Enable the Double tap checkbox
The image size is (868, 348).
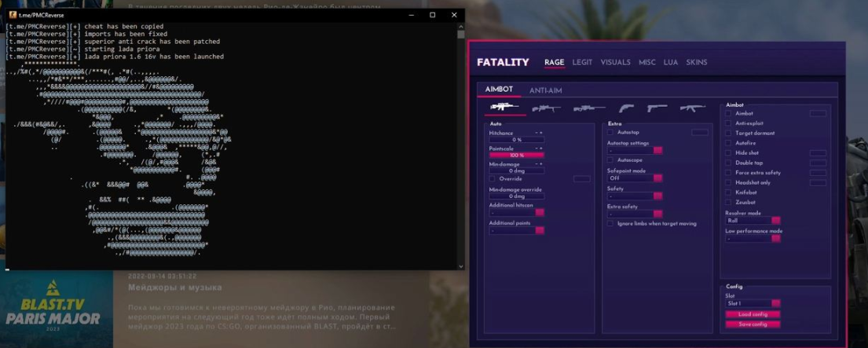click(728, 163)
